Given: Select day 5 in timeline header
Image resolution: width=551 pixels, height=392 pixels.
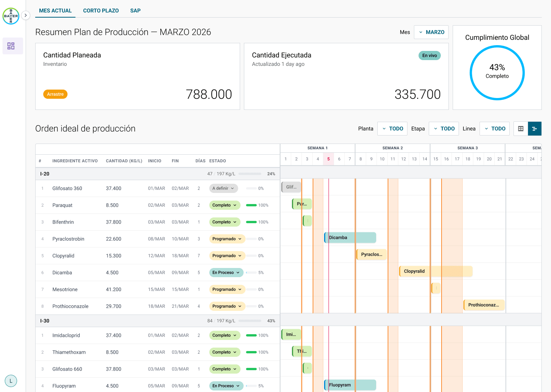Looking at the screenshot, I should pyautogui.click(x=328, y=159).
